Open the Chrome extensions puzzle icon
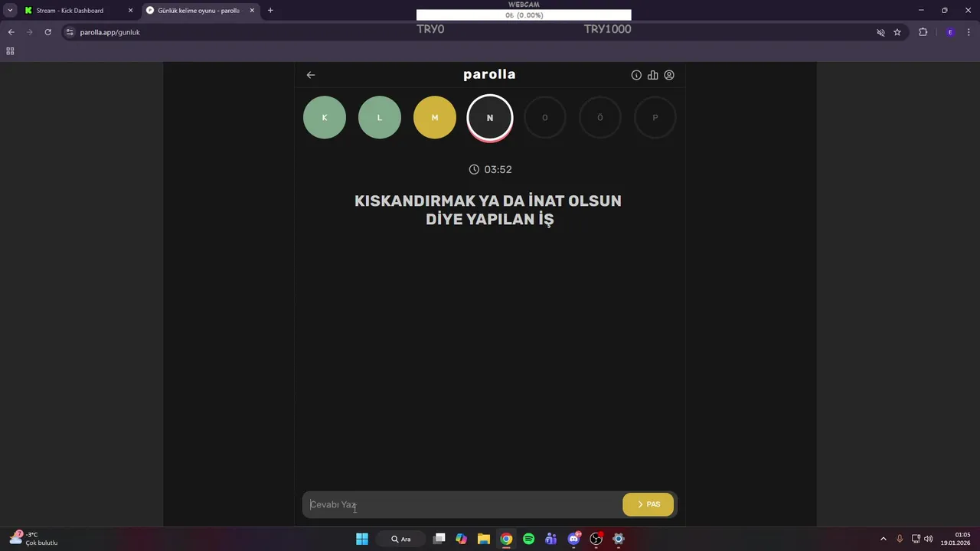 tap(923, 32)
